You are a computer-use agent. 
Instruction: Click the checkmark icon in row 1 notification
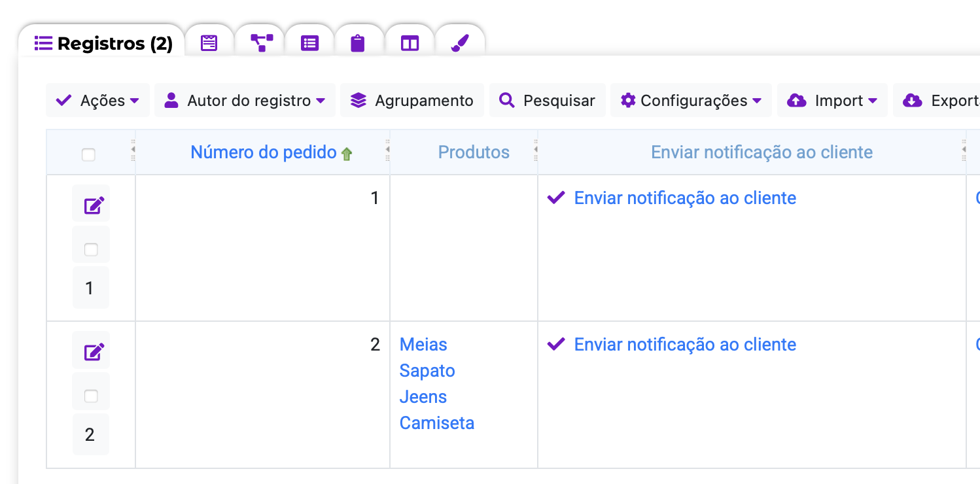point(555,198)
